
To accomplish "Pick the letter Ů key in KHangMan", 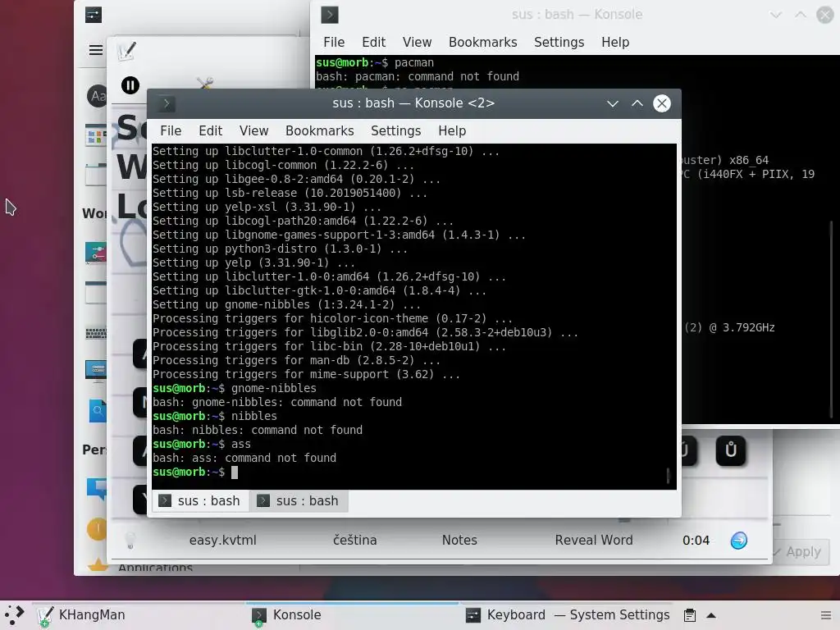I will tap(731, 450).
